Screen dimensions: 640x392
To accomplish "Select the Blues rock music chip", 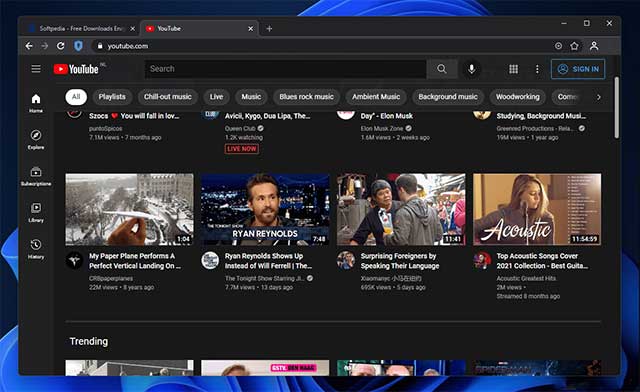I will 307,97.
